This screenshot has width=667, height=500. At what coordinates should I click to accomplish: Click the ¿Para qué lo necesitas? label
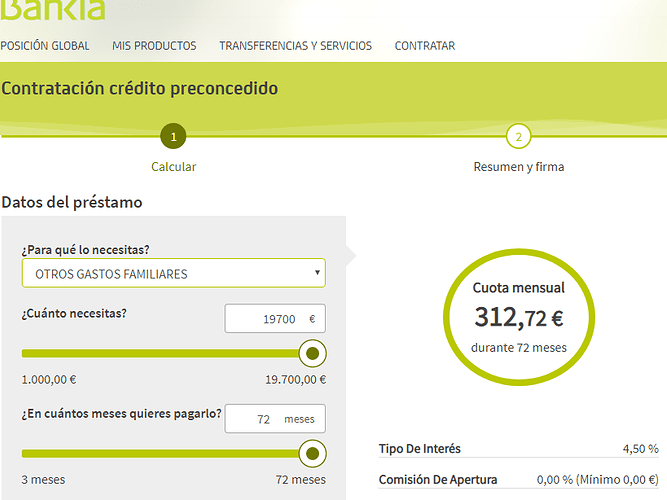click(86, 250)
